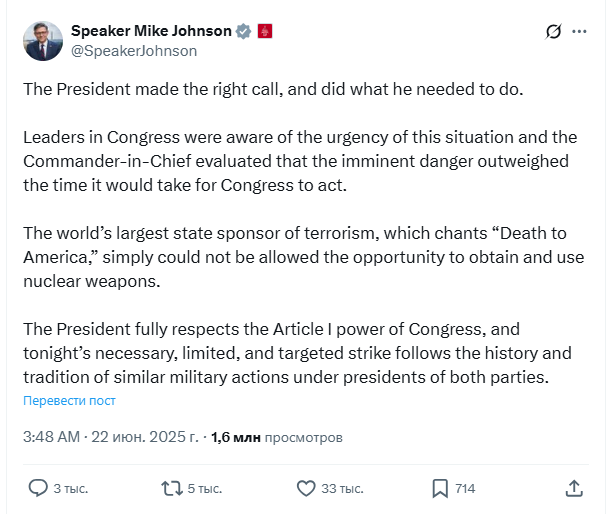The image size is (607, 514).
Task: Like the post with the heart icon
Action: [307, 488]
